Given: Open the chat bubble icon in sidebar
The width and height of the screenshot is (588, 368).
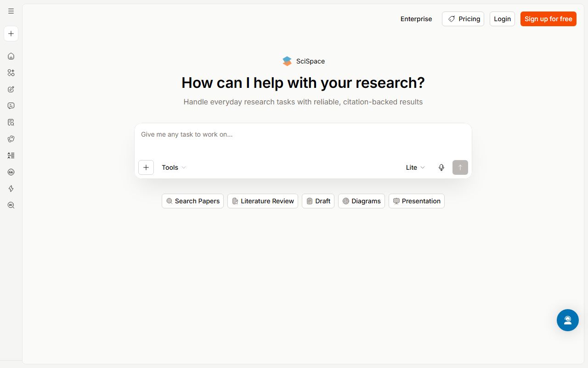Looking at the screenshot, I should click(11, 106).
